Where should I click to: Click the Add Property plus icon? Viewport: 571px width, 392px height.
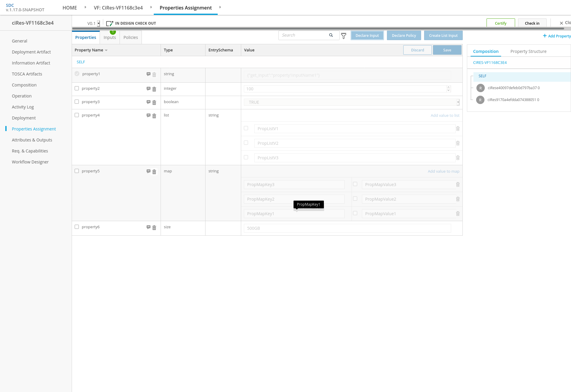pyautogui.click(x=545, y=36)
